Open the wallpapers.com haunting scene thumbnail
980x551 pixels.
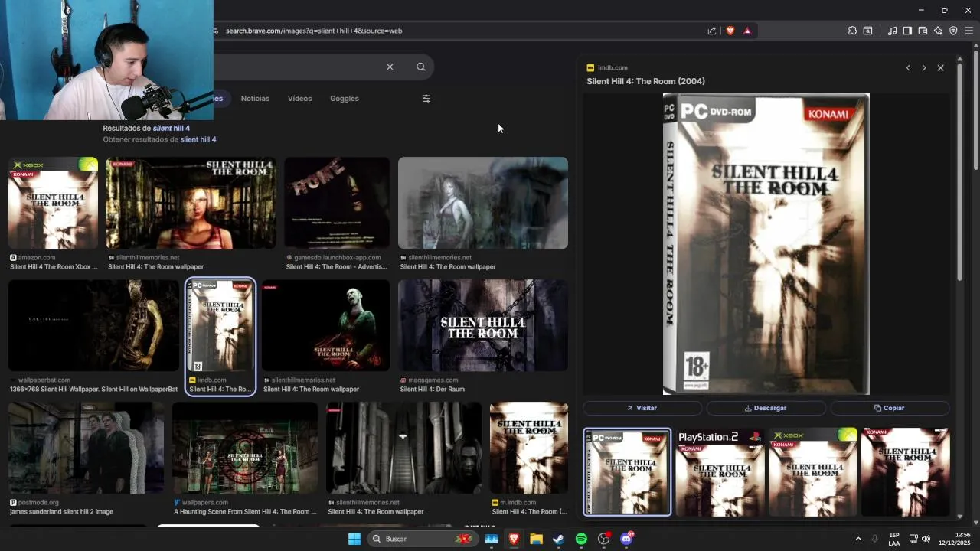245,448
